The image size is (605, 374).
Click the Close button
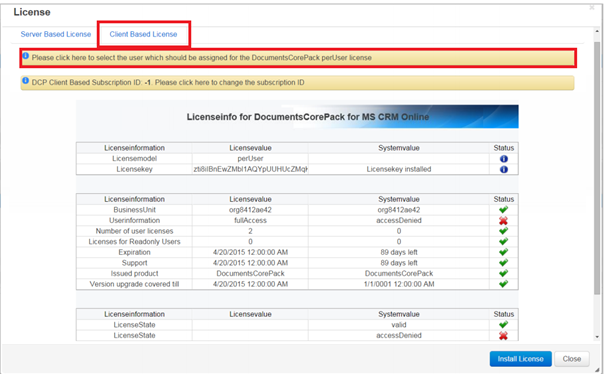[571, 359]
